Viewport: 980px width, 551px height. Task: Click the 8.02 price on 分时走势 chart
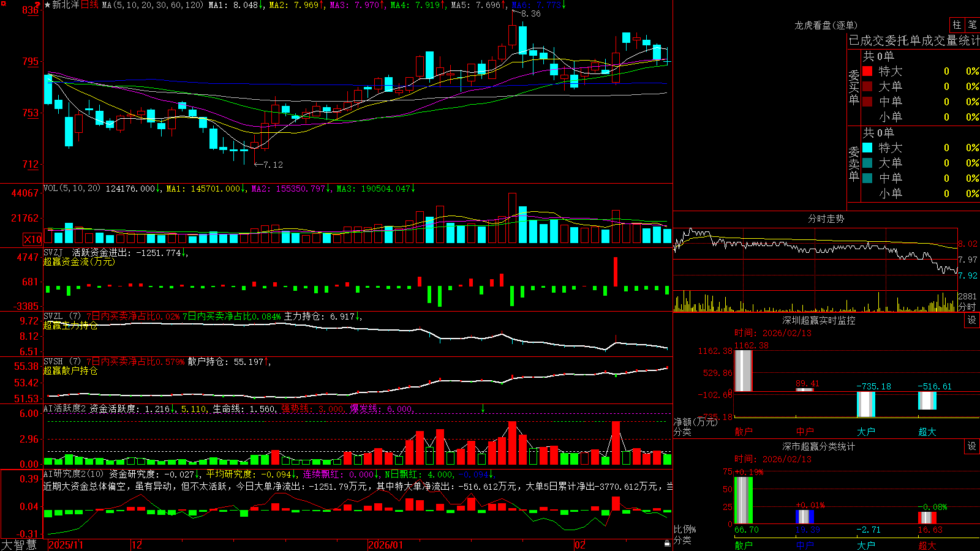click(x=968, y=244)
